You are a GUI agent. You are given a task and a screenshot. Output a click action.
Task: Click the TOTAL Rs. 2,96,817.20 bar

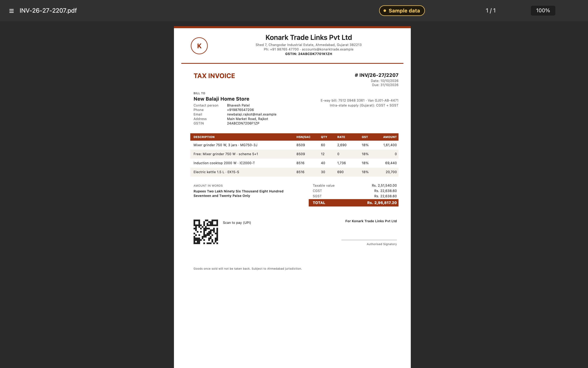[x=353, y=203]
